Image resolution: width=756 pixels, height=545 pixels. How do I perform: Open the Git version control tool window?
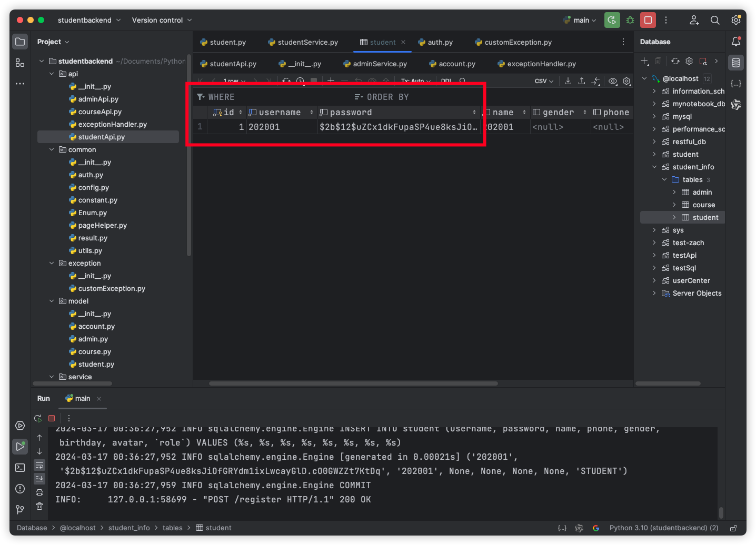point(20,509)
